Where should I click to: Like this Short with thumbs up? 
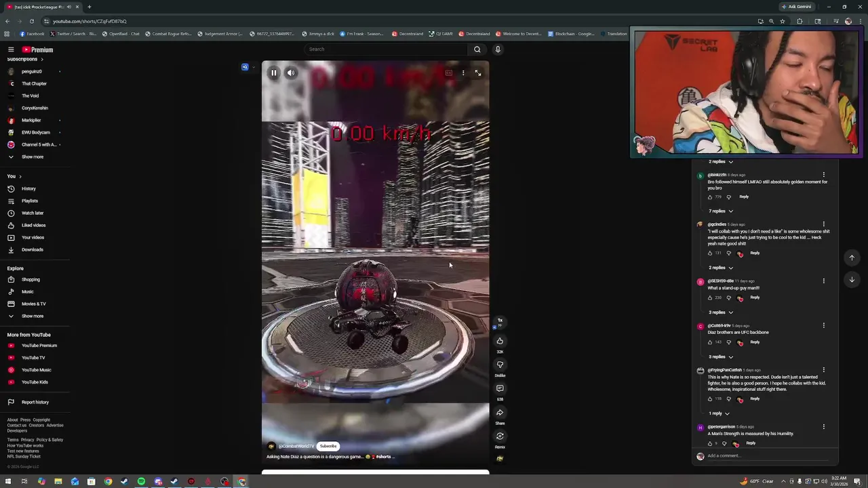coord(500,341)
